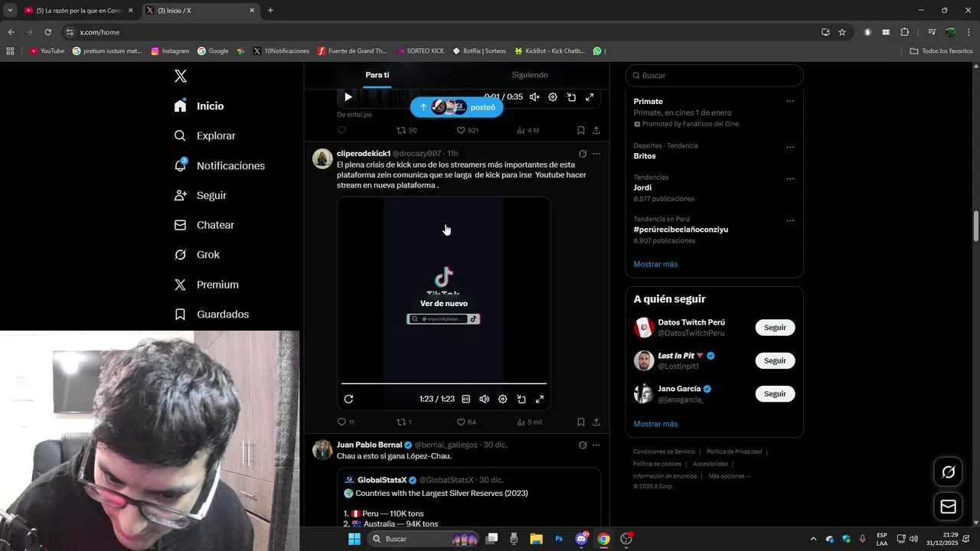Viewport: 980px width, 551px height.
Task: Replay the 1:23 video with reload icon
Action: [349, 399]
